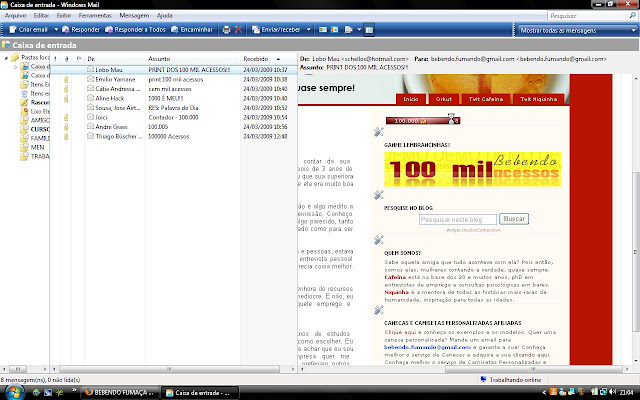Select the message from Emilio Yamane
Image resolution: width=640 pixels, height=400 pixels.
pyautogui.click(x=174, y=79)
